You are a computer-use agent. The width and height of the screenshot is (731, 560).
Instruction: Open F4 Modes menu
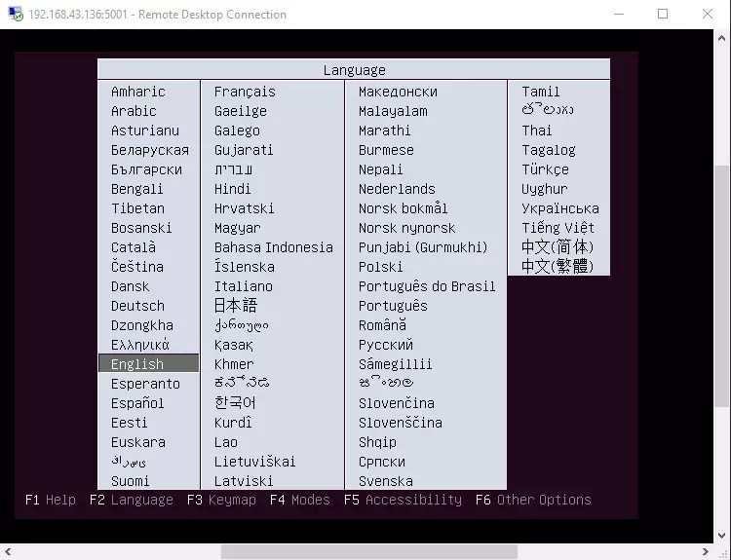[x=300, y=500]
